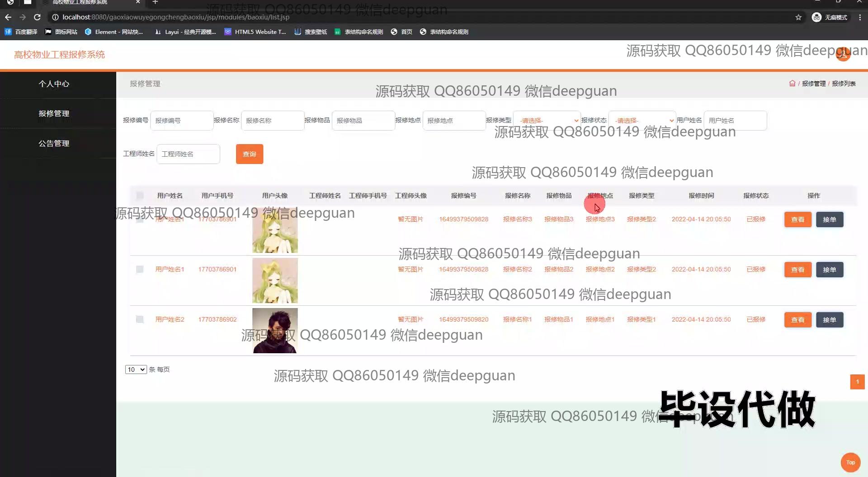The height and width of the screenshot is (477, 868).
Task: Open the HTML5 Website bookmark
Action: (255, 32)
